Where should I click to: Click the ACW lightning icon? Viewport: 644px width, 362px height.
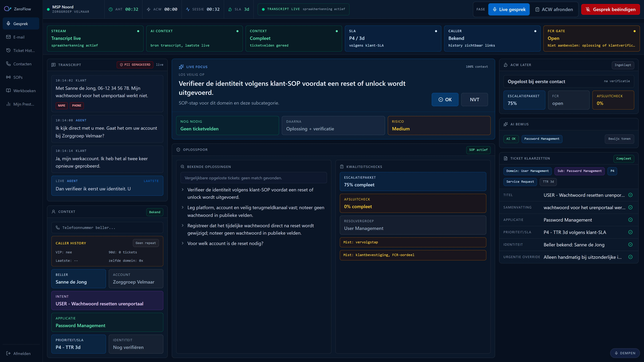[x=148, y=9]
